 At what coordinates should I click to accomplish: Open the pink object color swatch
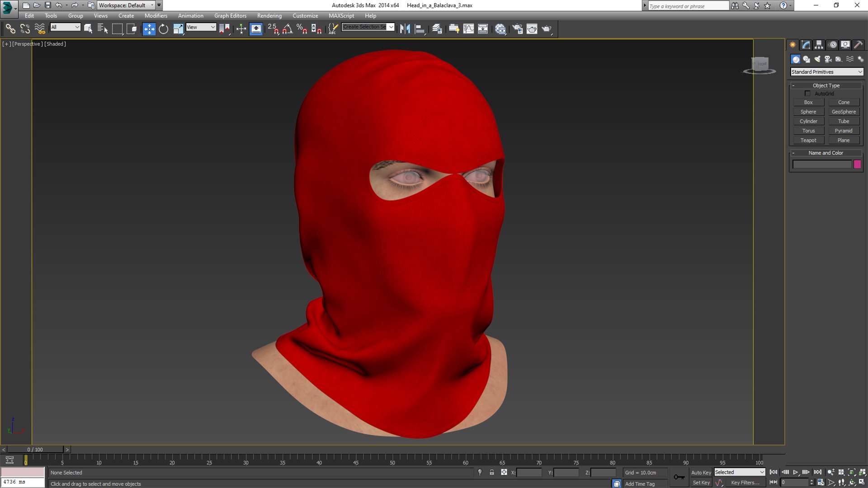(857, 164)
